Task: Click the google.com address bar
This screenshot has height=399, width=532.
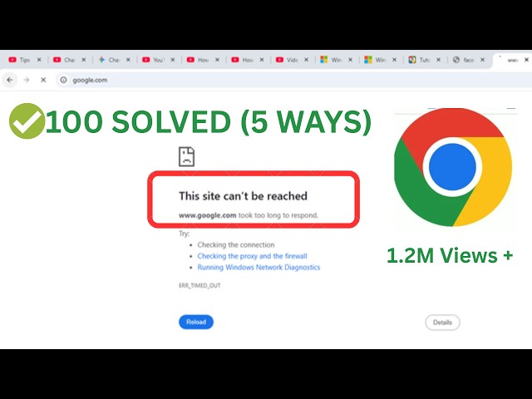Action: click(x=293, y=80)
